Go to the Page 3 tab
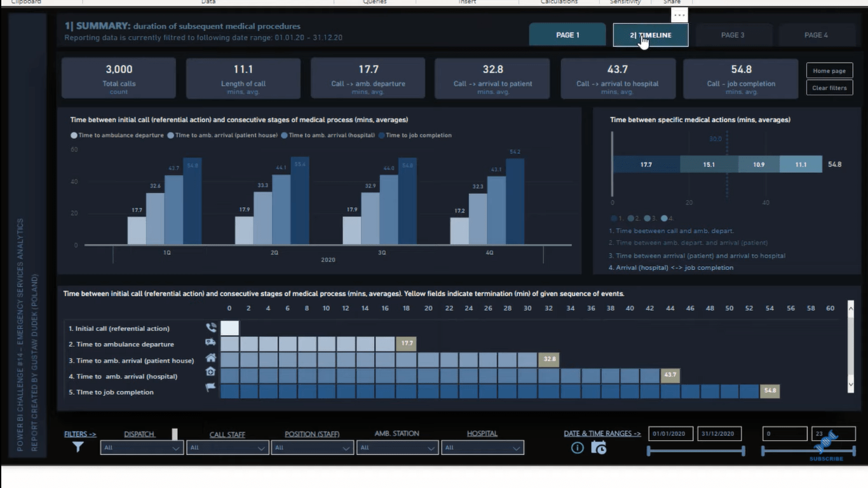 (x=733, y=35)
